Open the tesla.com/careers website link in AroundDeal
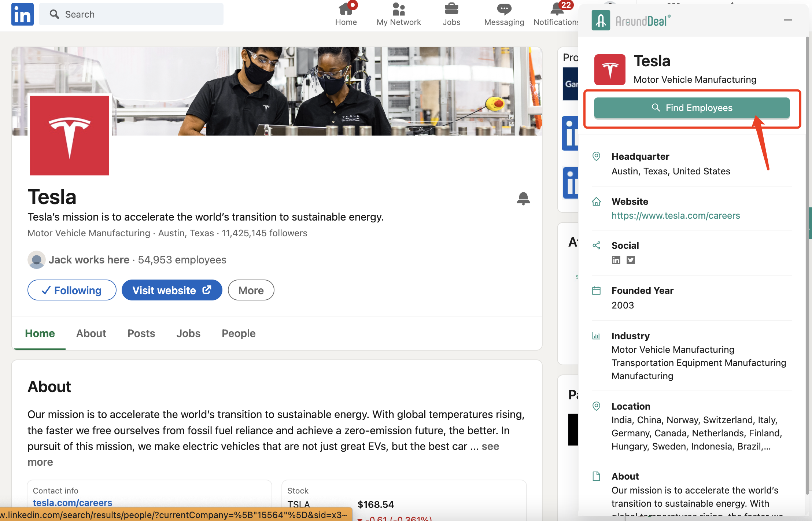This screenshot has height=521, width=812. (x=676, y=215)
